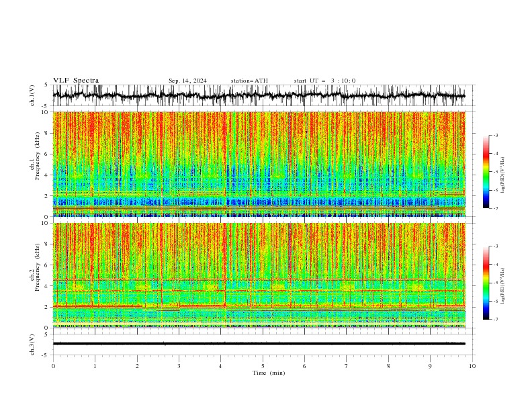This screenshot has height=411, width=532.
Task: Click the "-3" tick on ch.1 color bar
Action: tap(495, 135)
